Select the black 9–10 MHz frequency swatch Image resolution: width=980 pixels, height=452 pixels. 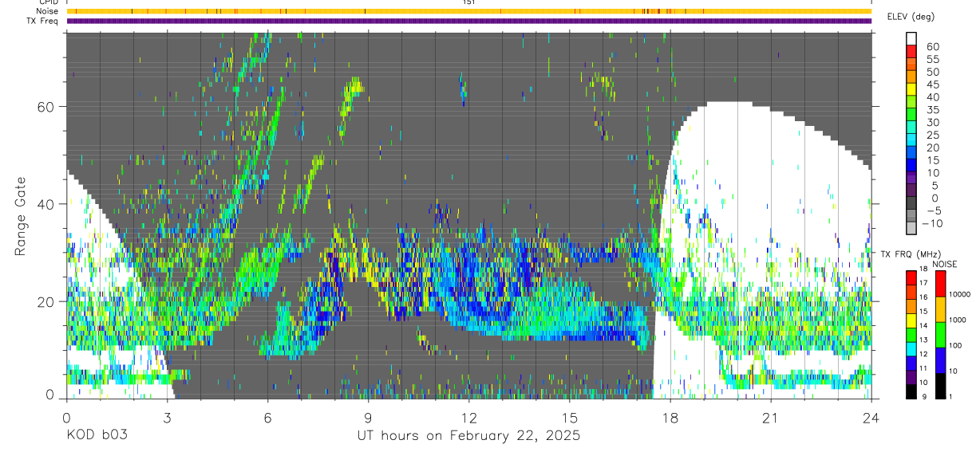pyautogui.click(x=911, y=392)
